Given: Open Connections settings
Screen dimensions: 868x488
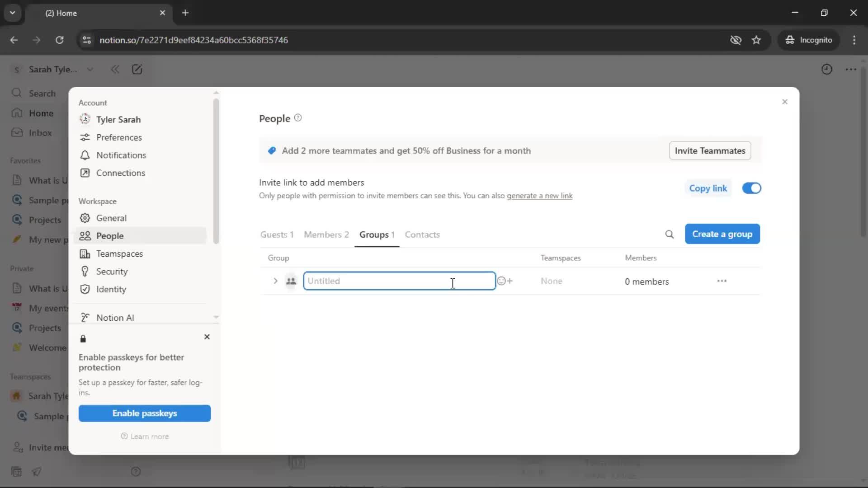Looking at the screenshot, I should point(142,173).
